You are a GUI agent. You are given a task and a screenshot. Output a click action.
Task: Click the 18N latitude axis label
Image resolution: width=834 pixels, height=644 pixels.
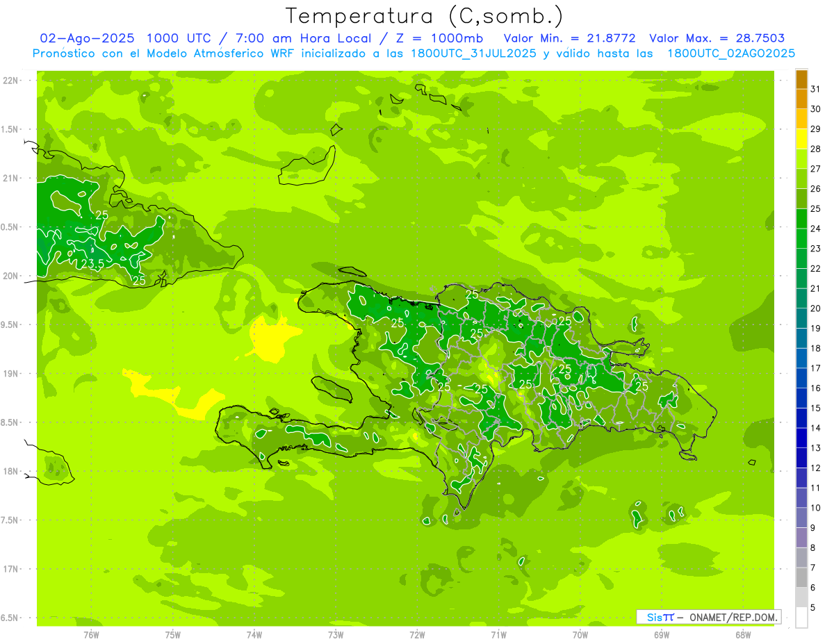pyautogui.click(x=10, y=472)
